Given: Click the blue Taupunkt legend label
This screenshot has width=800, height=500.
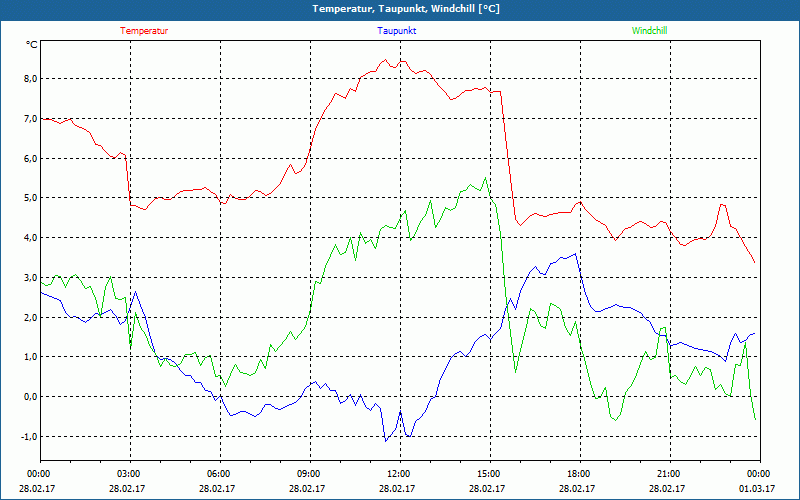Looking at the screenshot, I should 397,31.
